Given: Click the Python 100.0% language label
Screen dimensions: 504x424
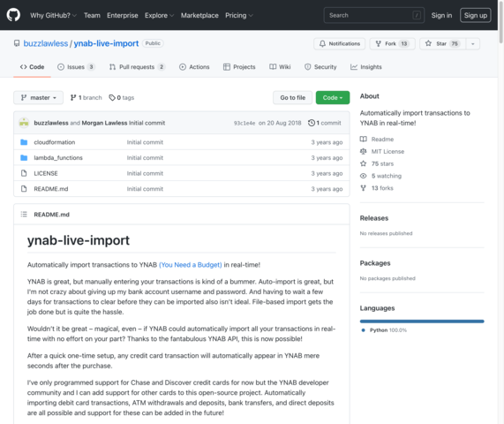Looking at the screenshot, I should coord(388,330).
